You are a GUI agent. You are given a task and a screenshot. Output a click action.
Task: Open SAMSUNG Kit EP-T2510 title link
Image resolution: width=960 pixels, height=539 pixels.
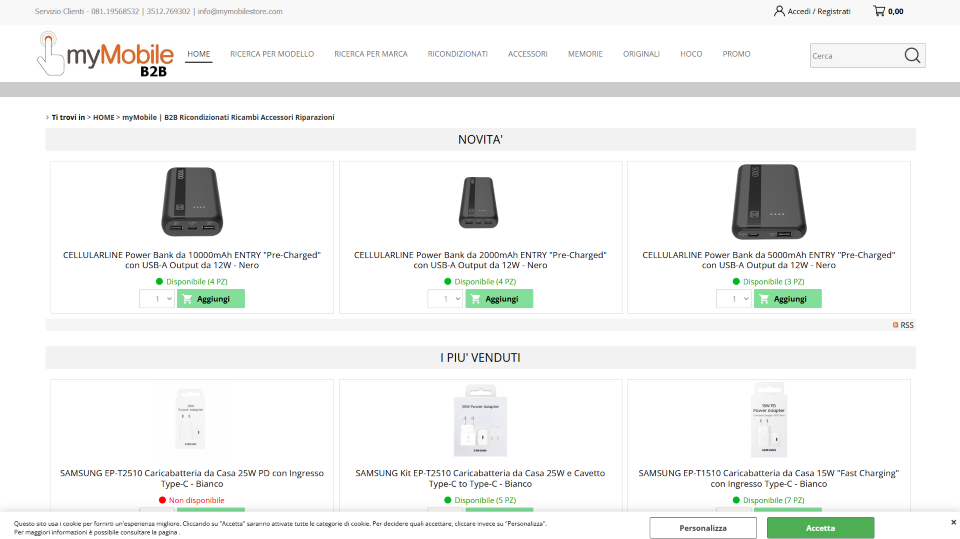[480, 478]
